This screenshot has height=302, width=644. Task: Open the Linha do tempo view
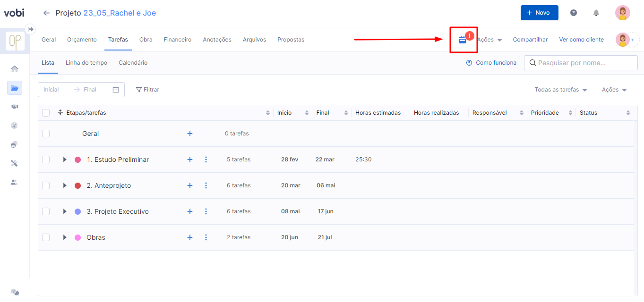tap(86, 63)
